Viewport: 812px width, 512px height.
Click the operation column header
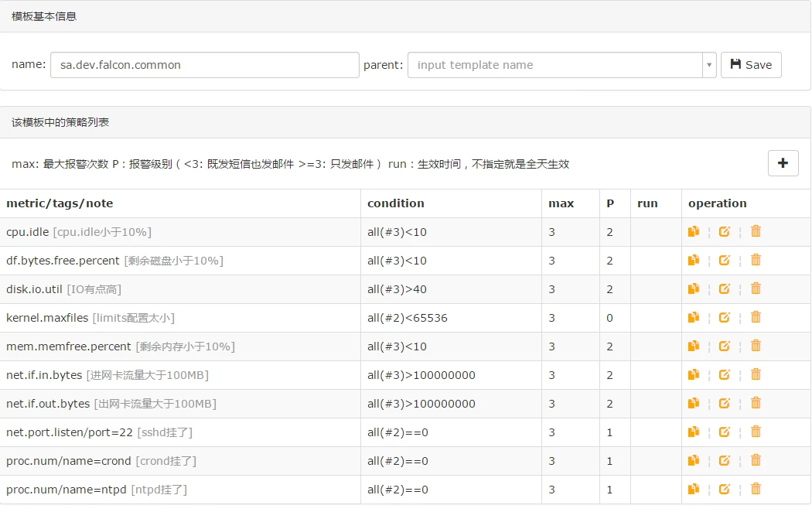(x=717, y=203)
